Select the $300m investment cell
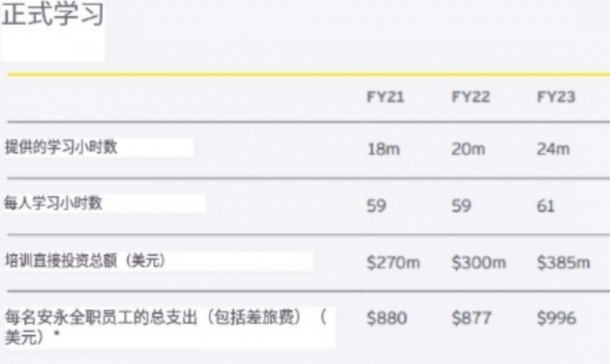 pyautogui.click(x=479, y=263)
